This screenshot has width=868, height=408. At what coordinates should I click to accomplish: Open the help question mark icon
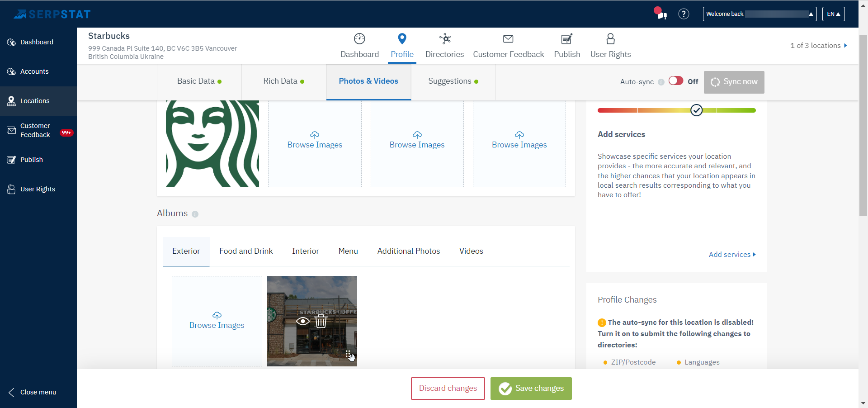(x=684, y=14)
